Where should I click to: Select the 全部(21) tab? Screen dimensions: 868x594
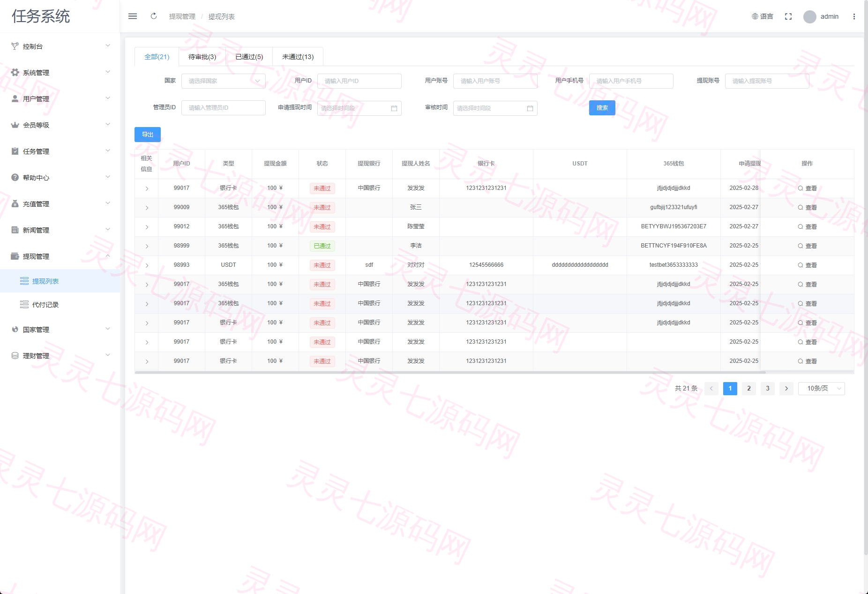(x=157, y=57)
